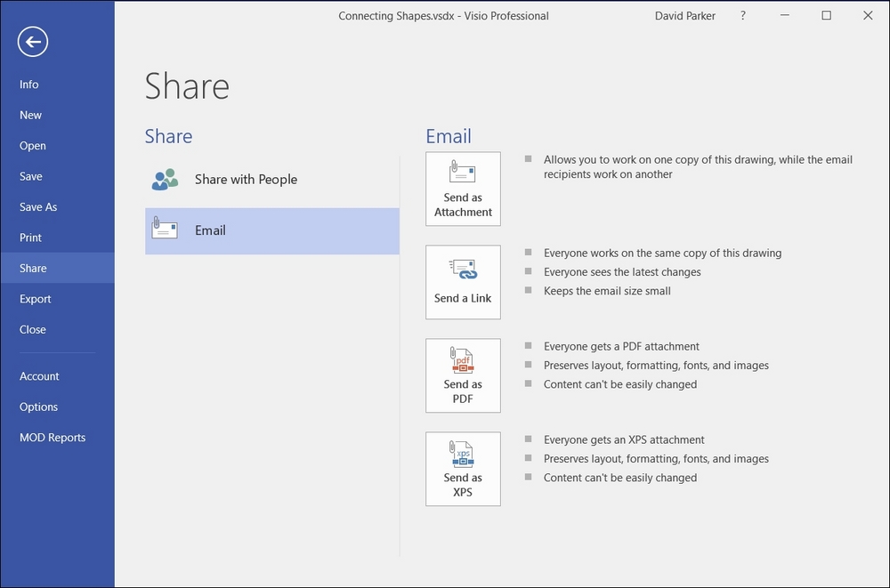Open the Export page

57,299
